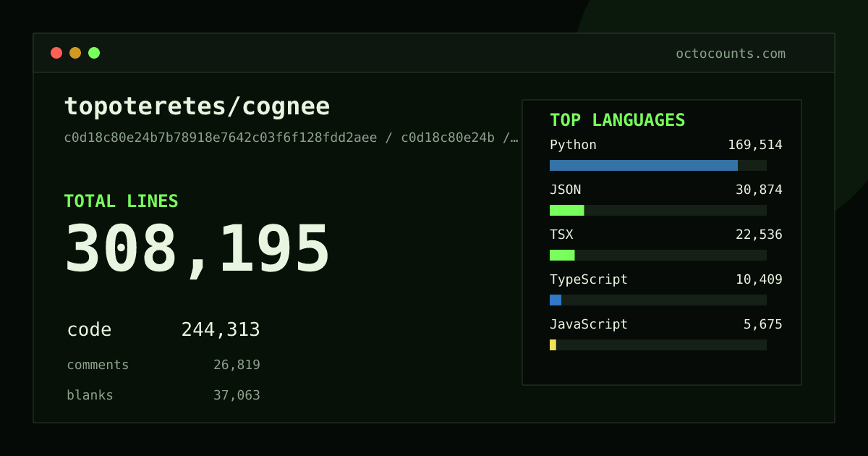
Task: Select the TypeScript count 10,409
Action: click(759, 279)
